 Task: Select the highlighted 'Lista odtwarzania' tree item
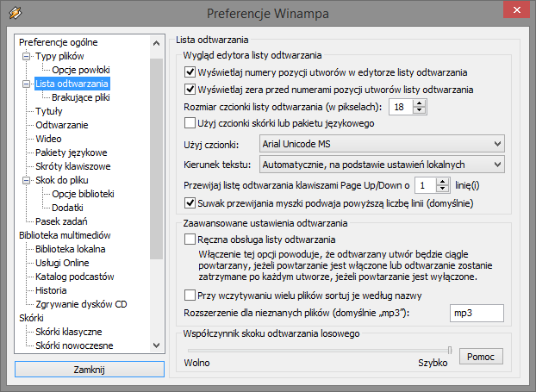[x=72, y=84]
